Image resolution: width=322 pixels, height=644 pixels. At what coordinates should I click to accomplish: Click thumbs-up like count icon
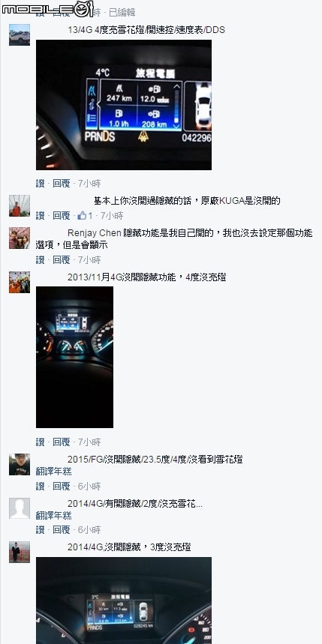click(82, 215)
